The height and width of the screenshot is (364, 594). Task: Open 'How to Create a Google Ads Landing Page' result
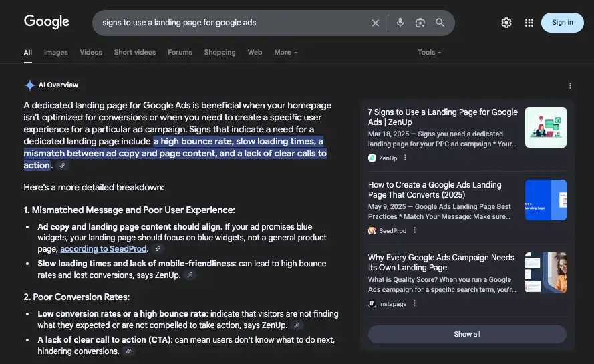[435, 190]
